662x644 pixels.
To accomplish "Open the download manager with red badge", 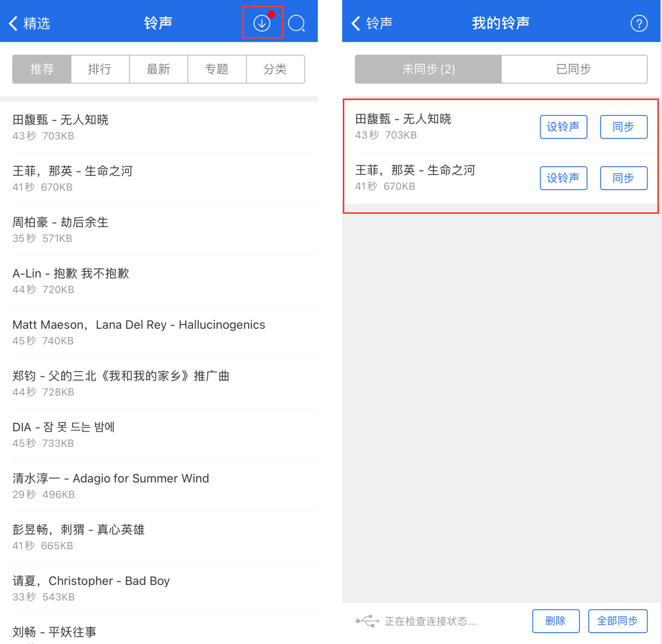I will [262, 23].
